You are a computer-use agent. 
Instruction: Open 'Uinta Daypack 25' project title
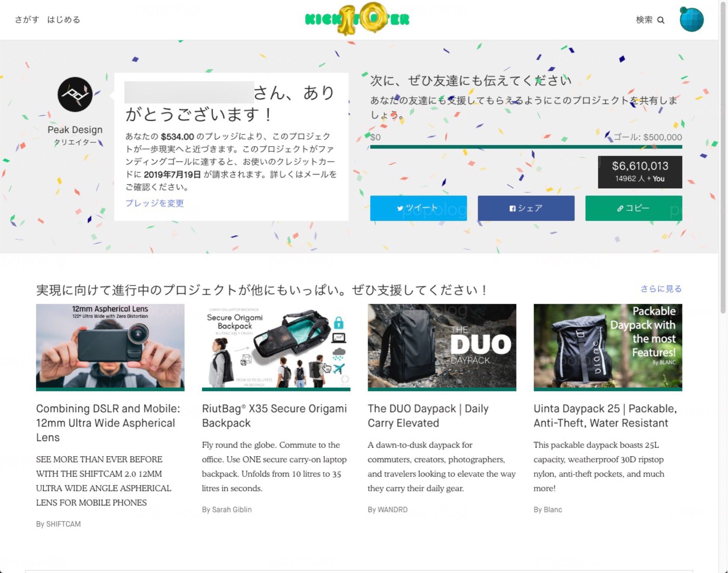coord(605,416)
